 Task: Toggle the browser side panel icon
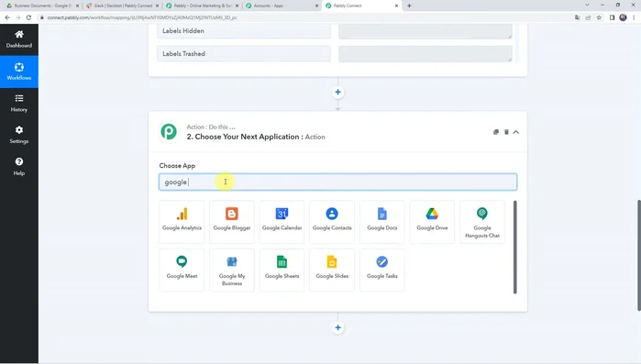click(x=612, y=17)
